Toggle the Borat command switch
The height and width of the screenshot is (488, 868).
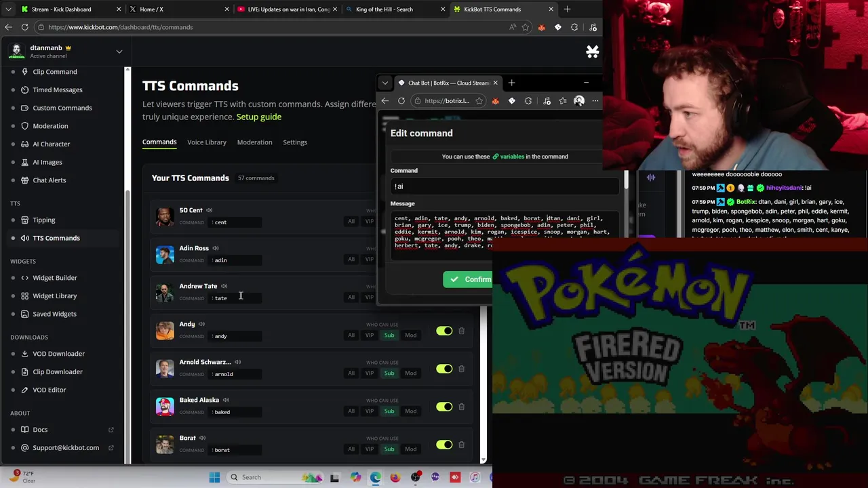(444, 445)
